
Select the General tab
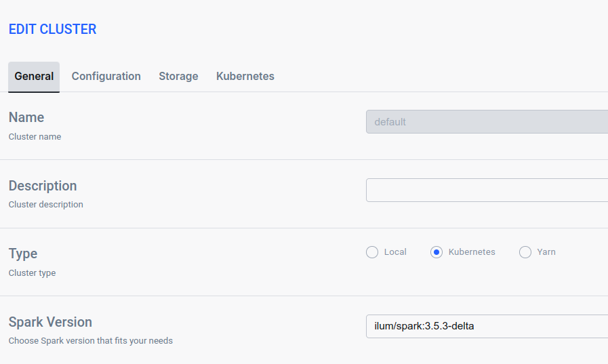[34, 77]
